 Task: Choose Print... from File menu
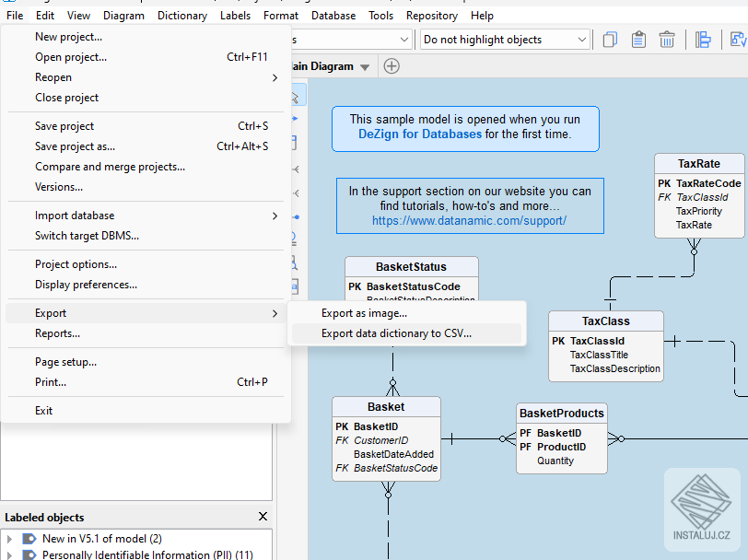pos(146,382)
